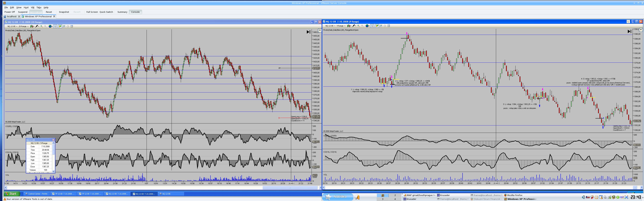The image size is (644, 201).
Task: Jump to latest bar in 9 Range chart
Action: tap(629, 31)
